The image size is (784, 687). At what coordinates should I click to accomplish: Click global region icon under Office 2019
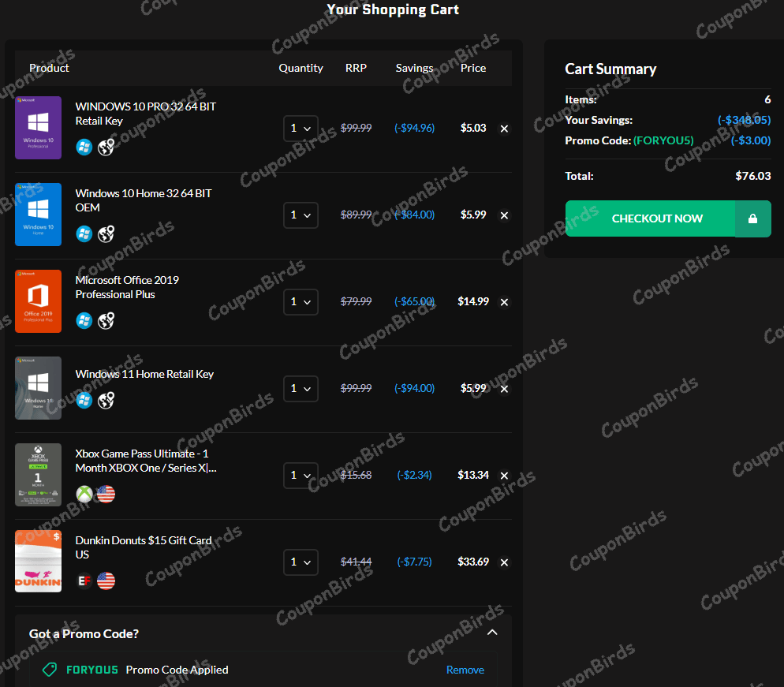pos(106,321)
